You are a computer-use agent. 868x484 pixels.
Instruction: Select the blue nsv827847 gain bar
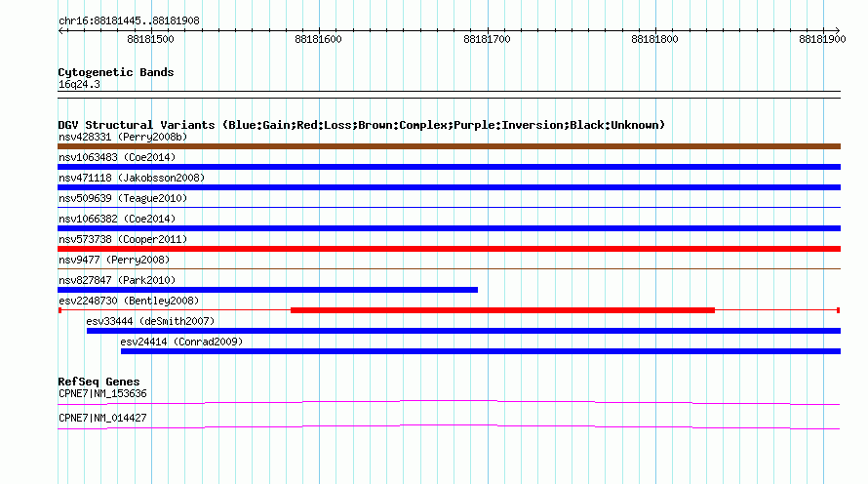click(267, 290)
